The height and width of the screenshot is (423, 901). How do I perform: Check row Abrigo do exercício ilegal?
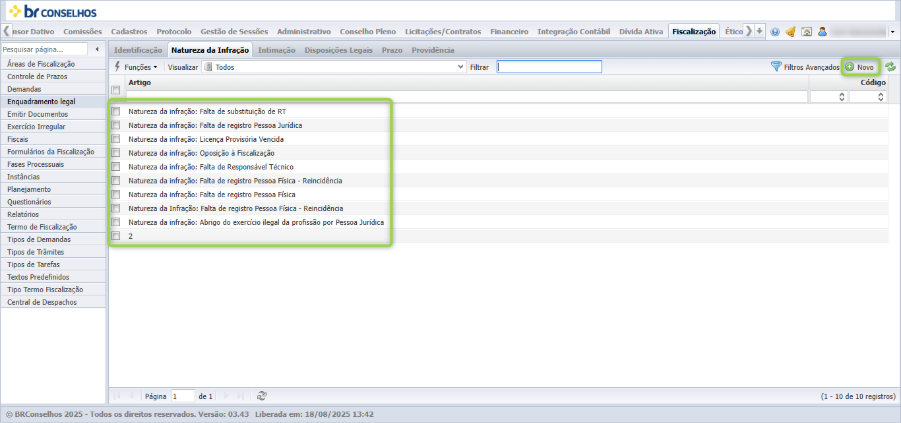pos(115,222)
